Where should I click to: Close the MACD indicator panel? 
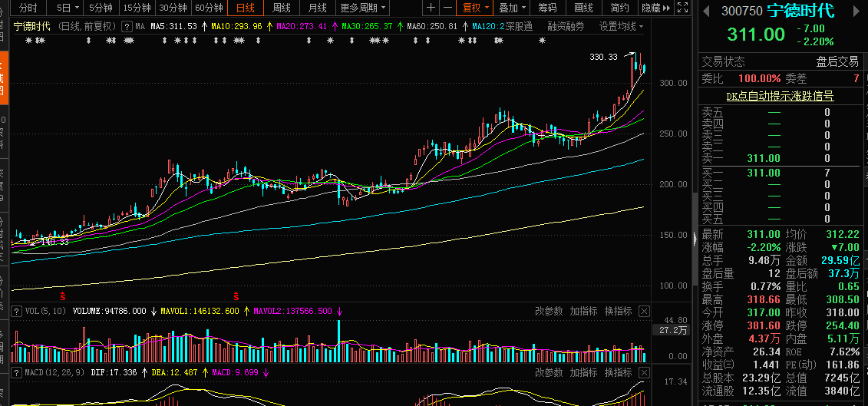coord(644,372)
